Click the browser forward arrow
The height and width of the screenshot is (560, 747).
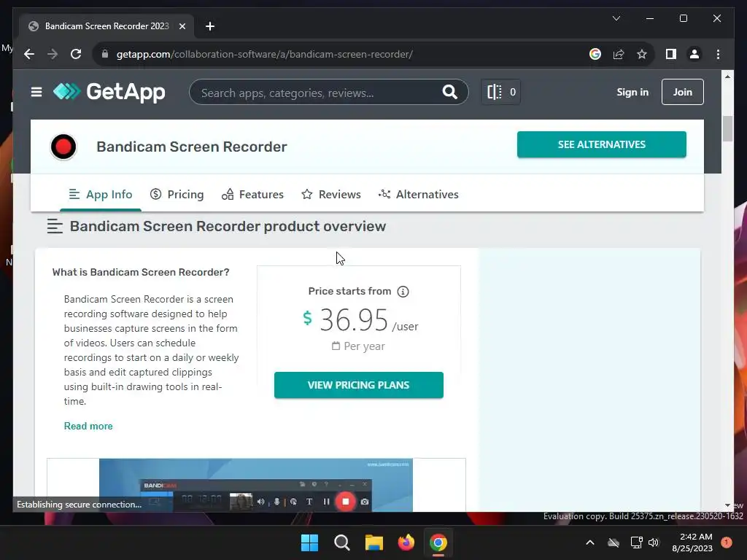pos(53,54)
